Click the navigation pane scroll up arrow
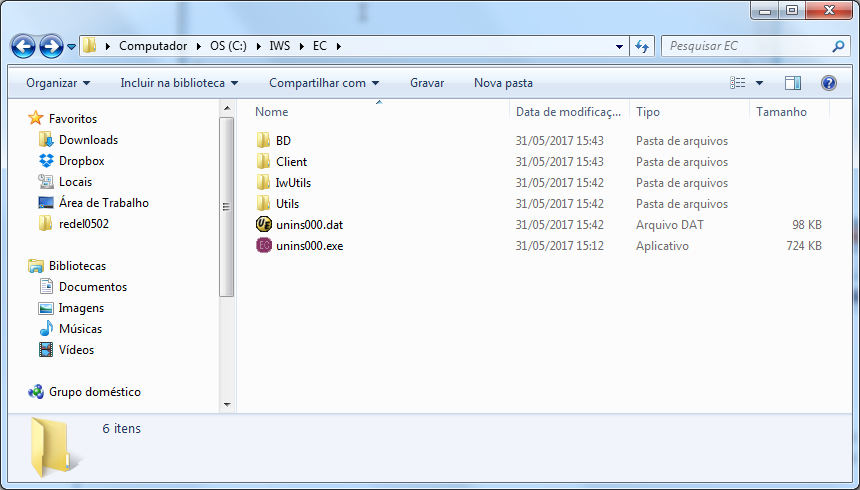Screen dimensions: 860x490 tap(227, 108)
